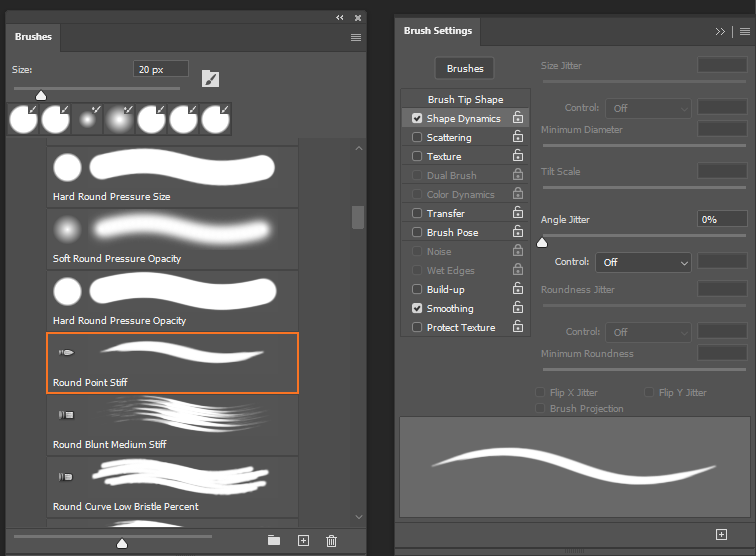Toggle lock for Brush Pose
Viewport: 756px width, 556px height.
[x=518, y=231]
